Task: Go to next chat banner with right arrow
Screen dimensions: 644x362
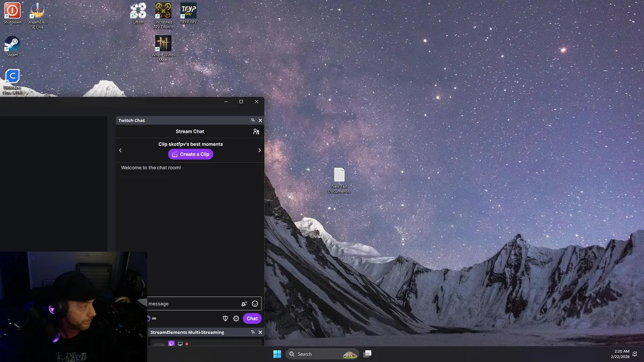Action: tap(260, 150)
